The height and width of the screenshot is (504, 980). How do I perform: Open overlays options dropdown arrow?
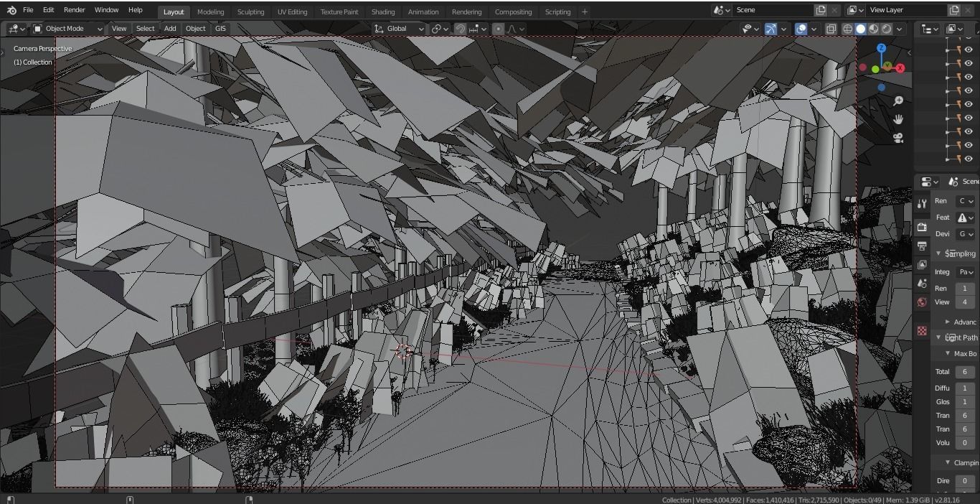814,29
